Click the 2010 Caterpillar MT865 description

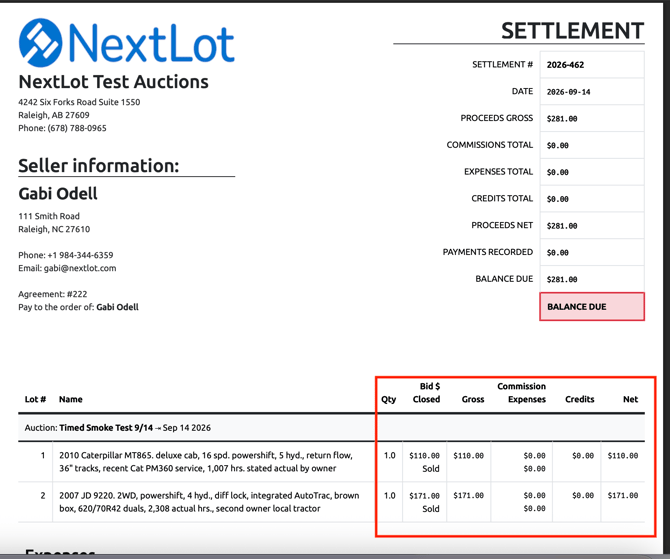click(206, 462)
